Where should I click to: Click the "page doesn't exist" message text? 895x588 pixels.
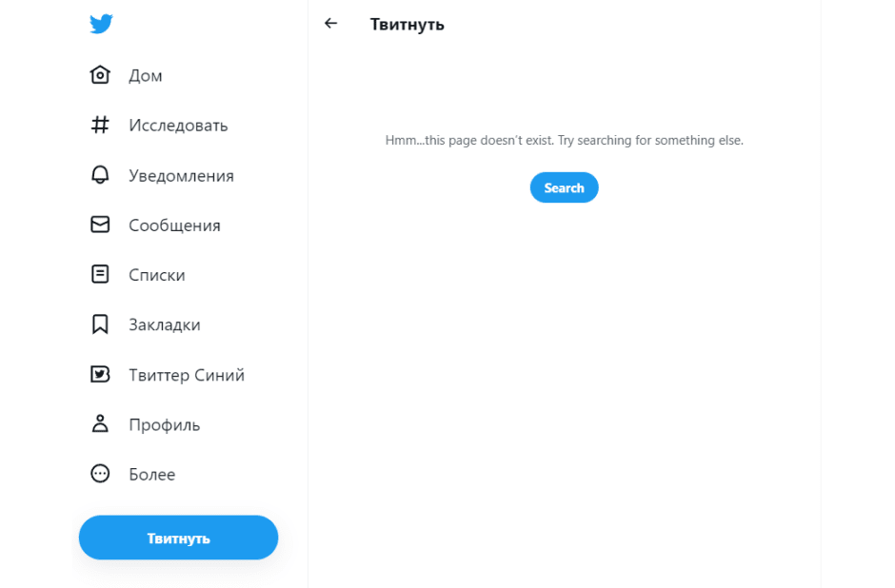pyautogui.click(x=564, y=140)
